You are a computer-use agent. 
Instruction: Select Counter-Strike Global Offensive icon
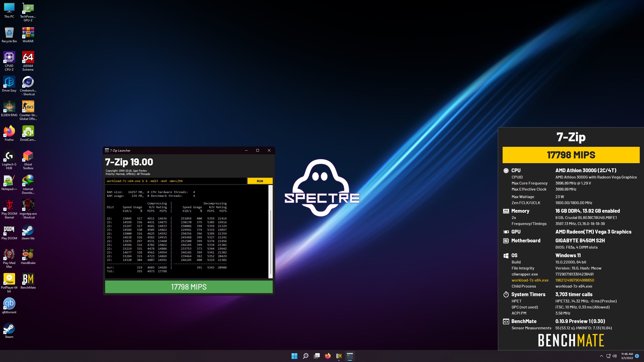coord(28,111)
